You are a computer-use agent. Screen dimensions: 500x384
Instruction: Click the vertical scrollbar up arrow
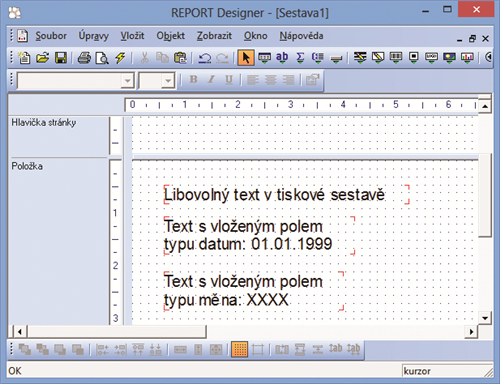485,107
